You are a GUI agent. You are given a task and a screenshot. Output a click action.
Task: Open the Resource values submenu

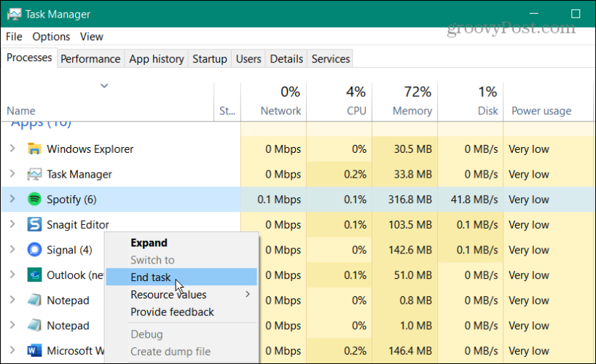181,294
